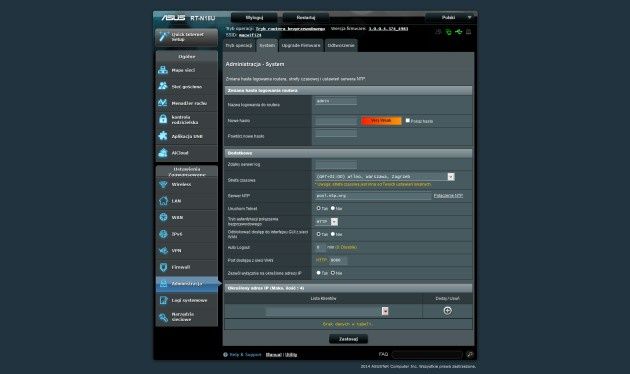Click the ASUS logo
The height and width of the screenshot is (374, 630).
173,18
